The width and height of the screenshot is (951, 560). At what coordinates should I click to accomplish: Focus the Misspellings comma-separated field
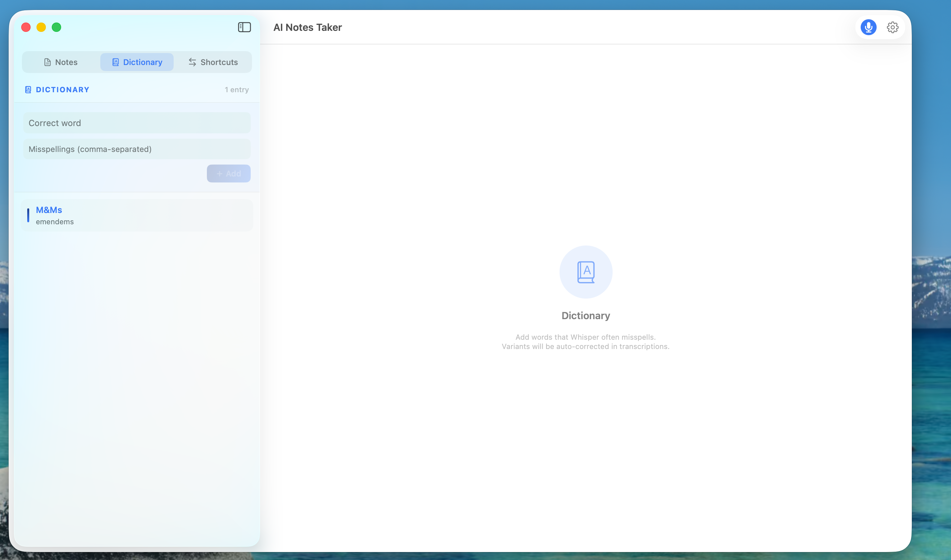[137, 149]
